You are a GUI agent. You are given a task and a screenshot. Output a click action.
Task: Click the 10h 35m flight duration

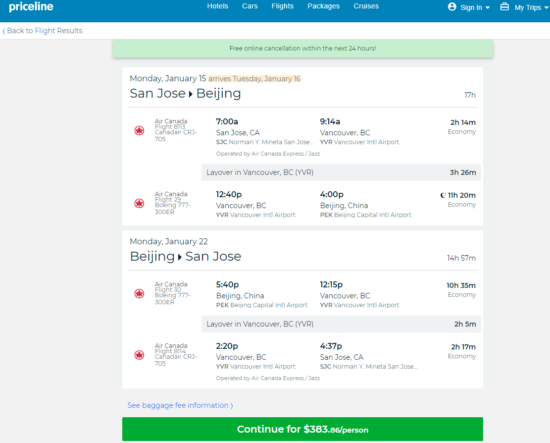pos(461,286)
